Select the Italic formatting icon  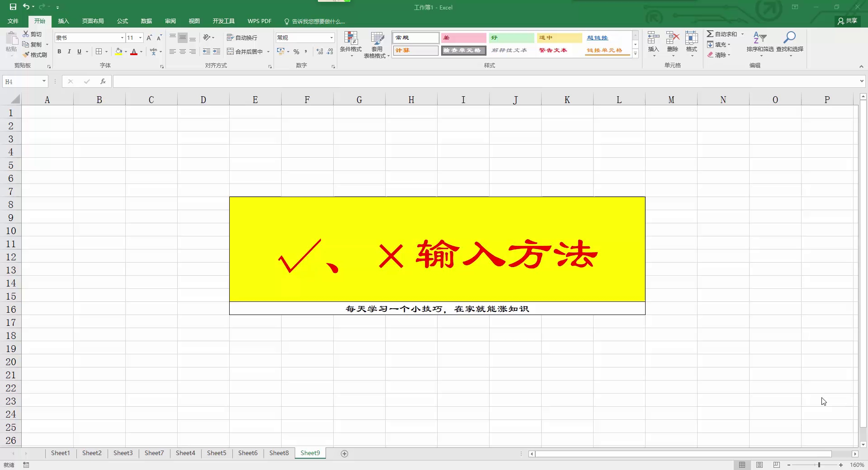(69, 52)
